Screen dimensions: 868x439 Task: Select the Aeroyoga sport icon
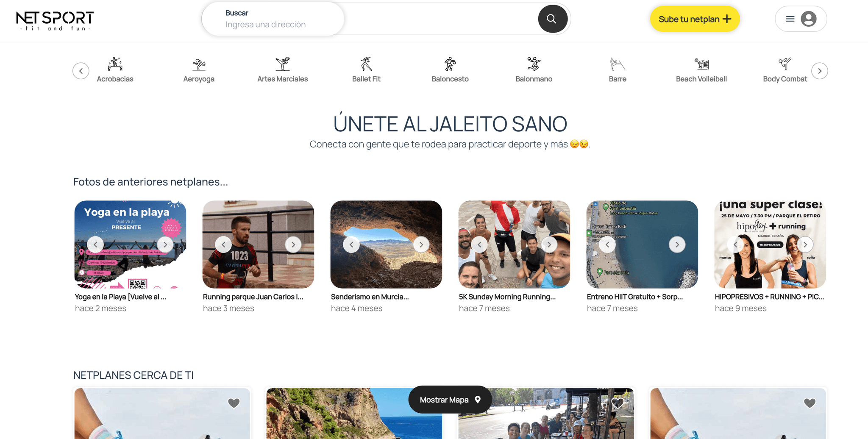(199, 64)
